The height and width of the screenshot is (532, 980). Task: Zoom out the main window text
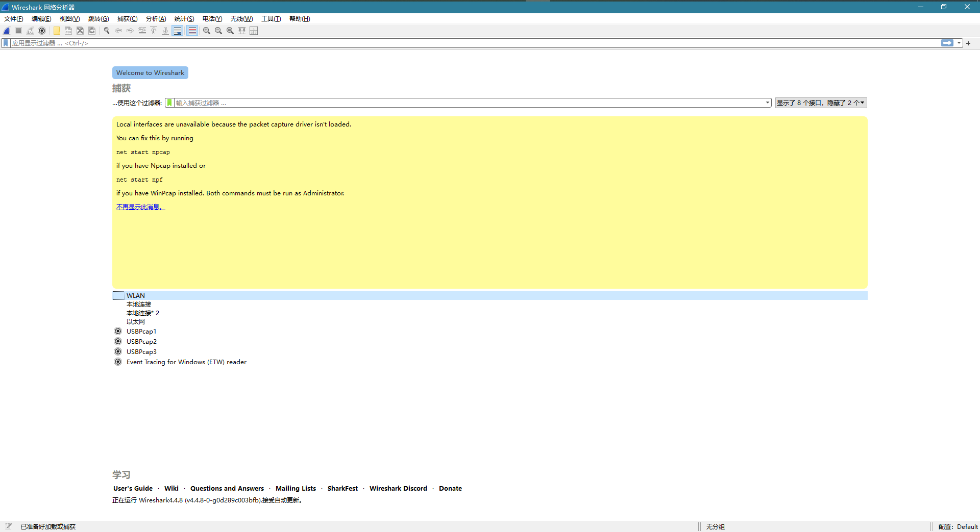218,31
